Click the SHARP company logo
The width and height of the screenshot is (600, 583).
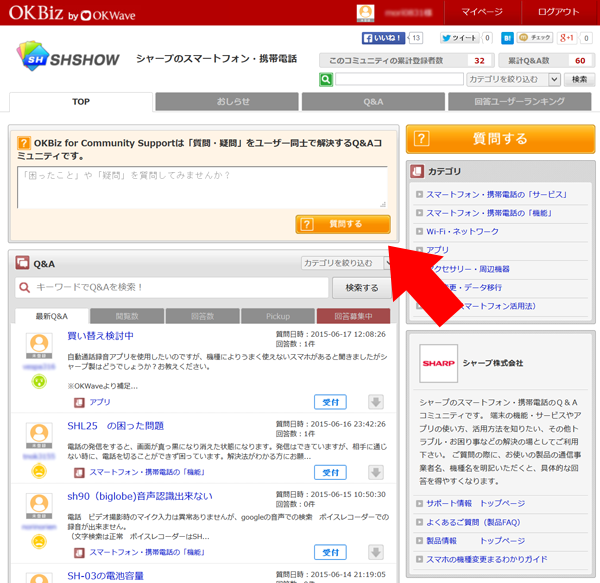coord(438,363)
